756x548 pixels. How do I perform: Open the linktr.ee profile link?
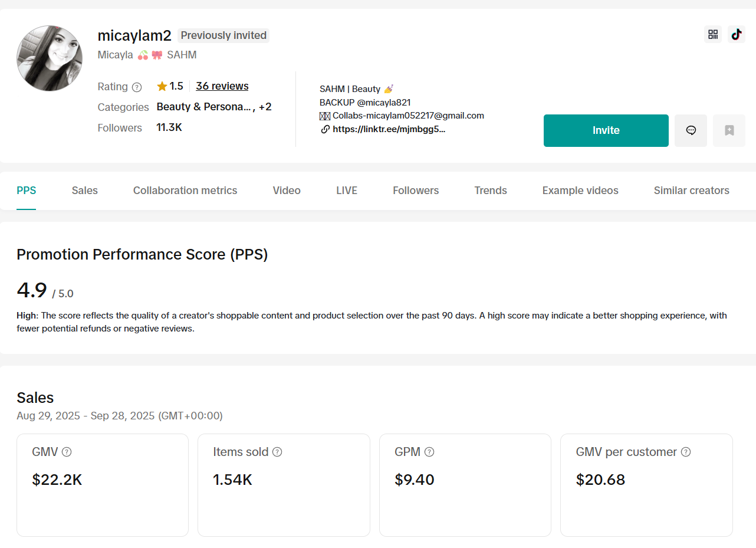coord(388,129)
